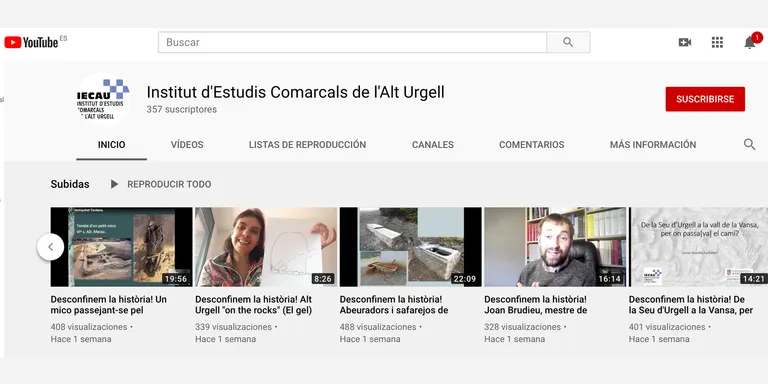Click the IECAU channel avatar
This screenshot has height=384, width=768.
(103, 99)
